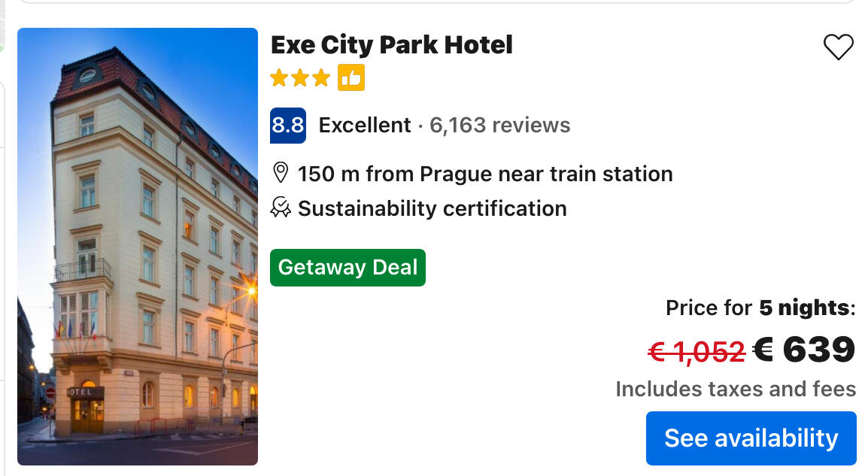Click the blue 8.8 score badge
Screen dimensions: 868x476
(288, 125)
